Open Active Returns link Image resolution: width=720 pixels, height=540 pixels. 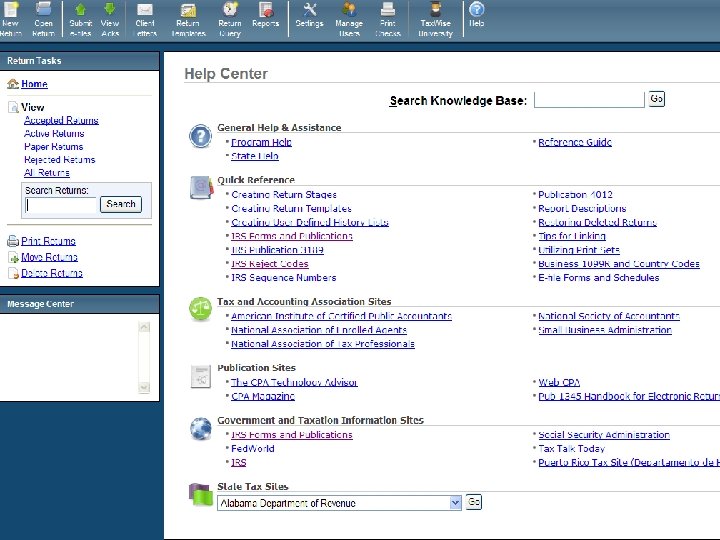(54, 134)
